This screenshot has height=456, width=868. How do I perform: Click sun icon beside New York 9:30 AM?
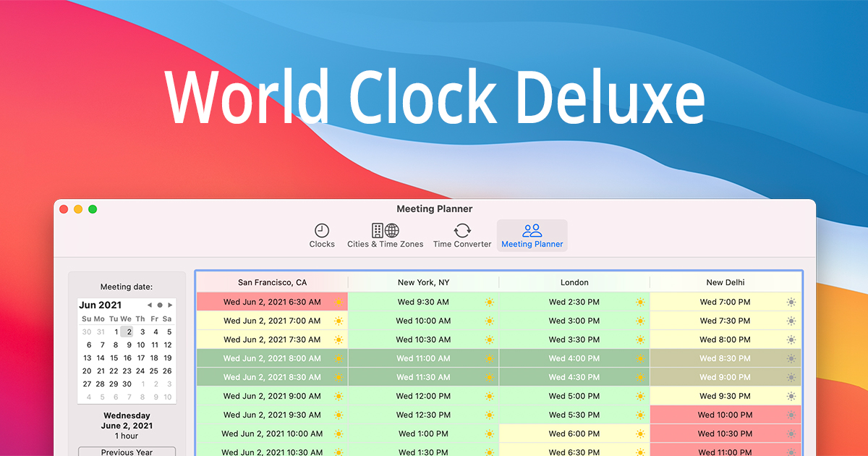[490, 302]
